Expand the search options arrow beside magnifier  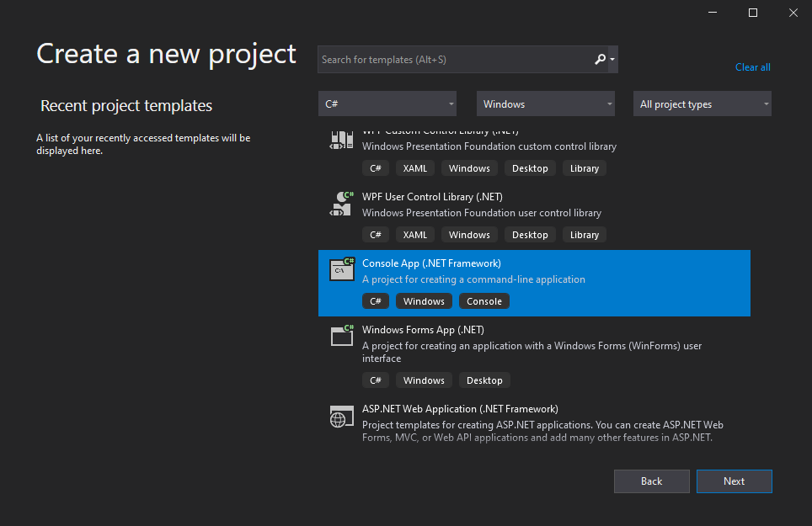tap(612, 60)
